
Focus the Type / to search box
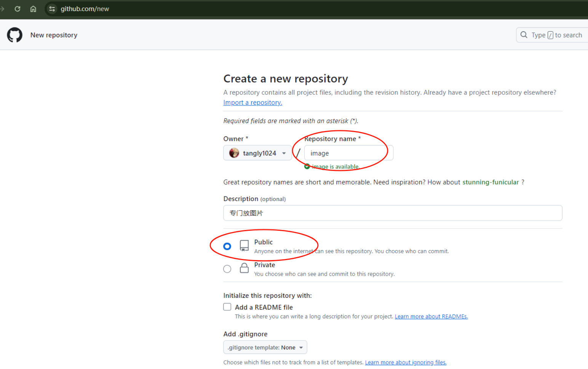pyautogui.click(x=553, y=35)
